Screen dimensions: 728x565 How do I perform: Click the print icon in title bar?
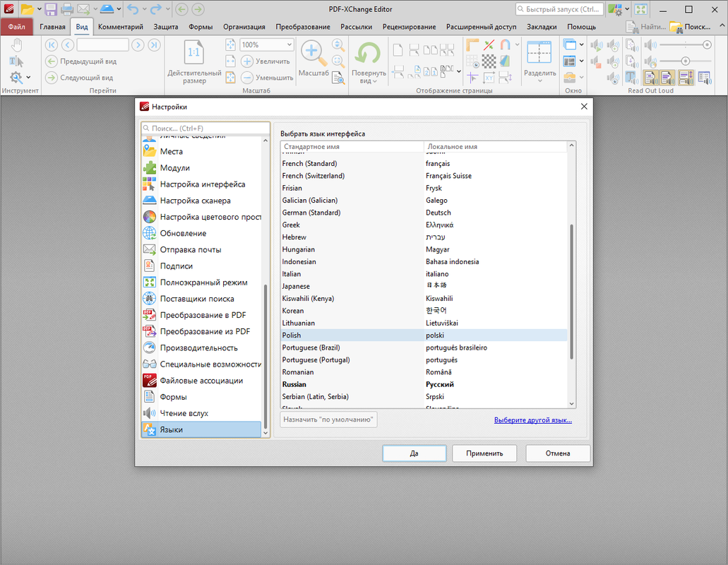pos(67,8)
